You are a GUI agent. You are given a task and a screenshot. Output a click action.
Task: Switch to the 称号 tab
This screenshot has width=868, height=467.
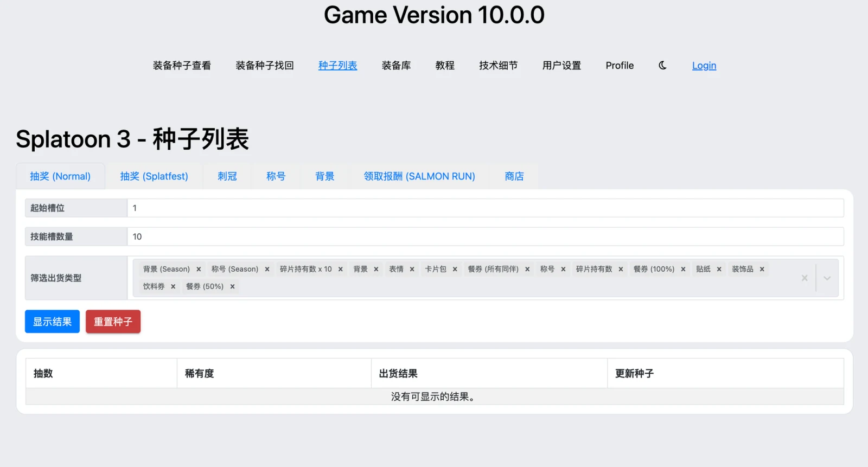[x=276, y=176]
